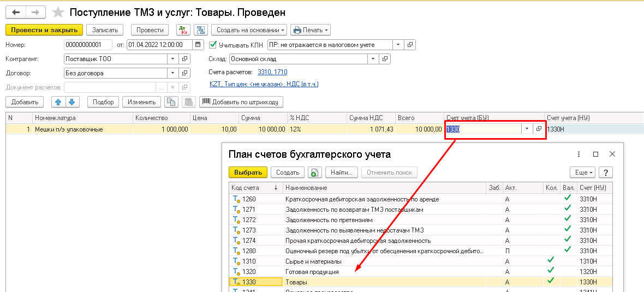
Task: Click the copy-account icon beside Создать
Action: coord(314,172)
